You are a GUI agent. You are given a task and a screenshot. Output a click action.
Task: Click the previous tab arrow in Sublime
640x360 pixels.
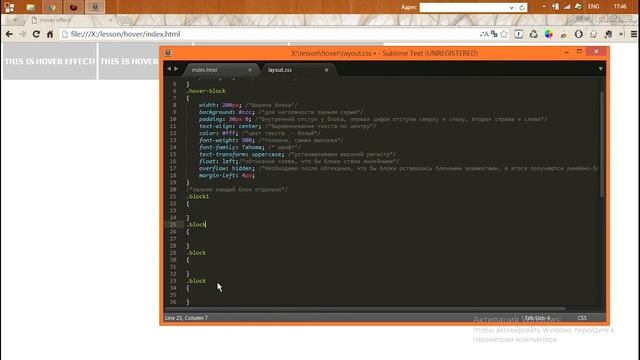coord(169,69)
